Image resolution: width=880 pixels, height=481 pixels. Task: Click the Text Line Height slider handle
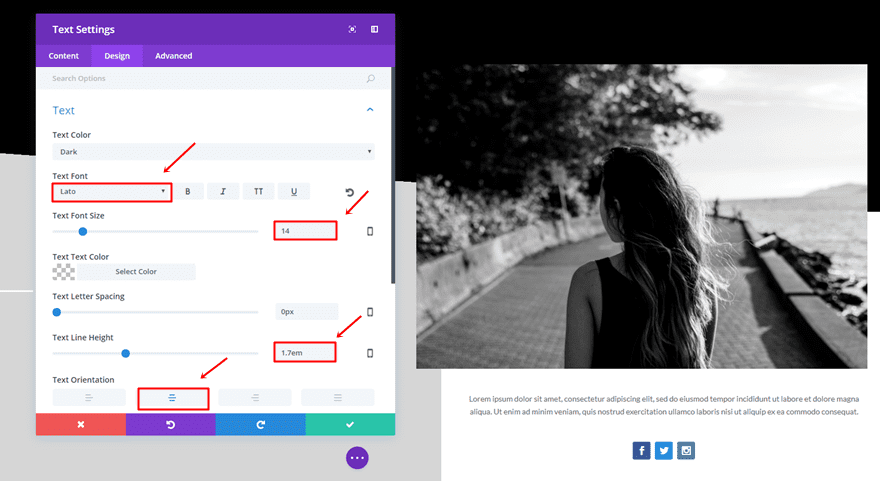pos(126,354)
